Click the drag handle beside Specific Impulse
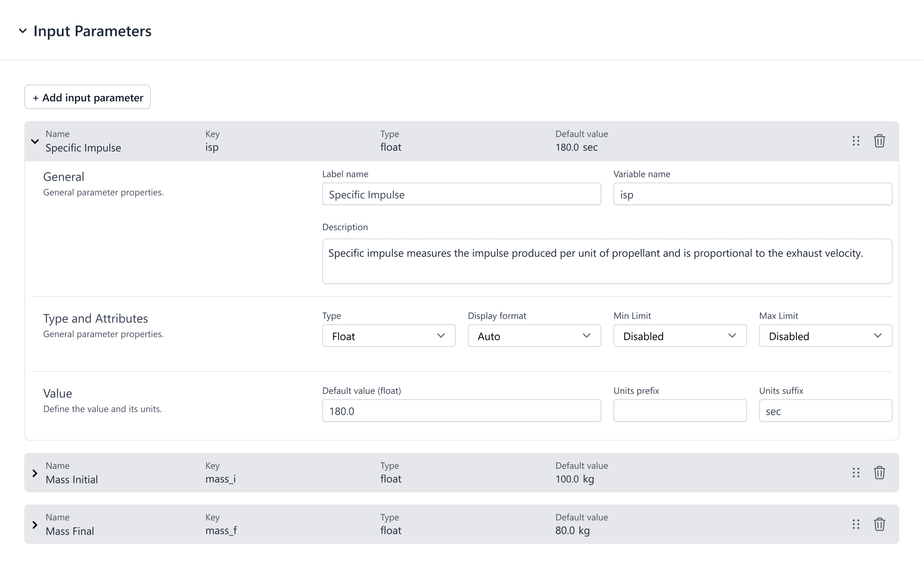 (856, 141)
